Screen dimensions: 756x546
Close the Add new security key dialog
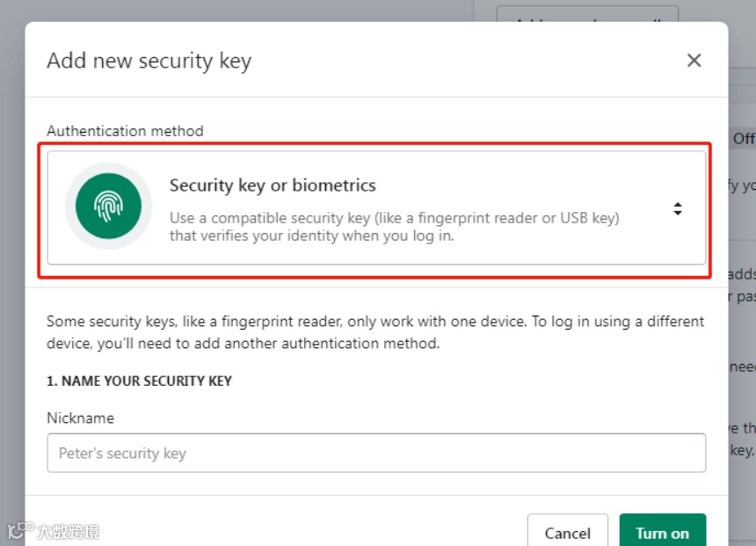(694, 60)
